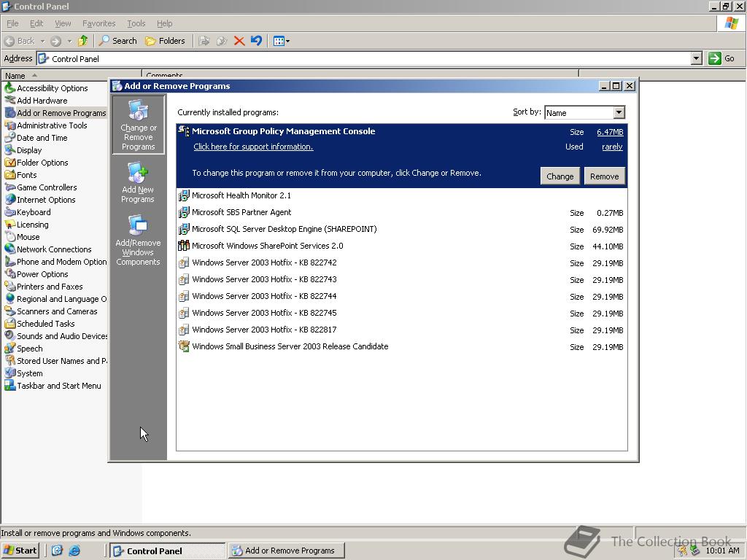Click the Taskbar and Start Menu icon
Image resolution: width=747 pixels, height=560 pixels.
pos(9,386)
